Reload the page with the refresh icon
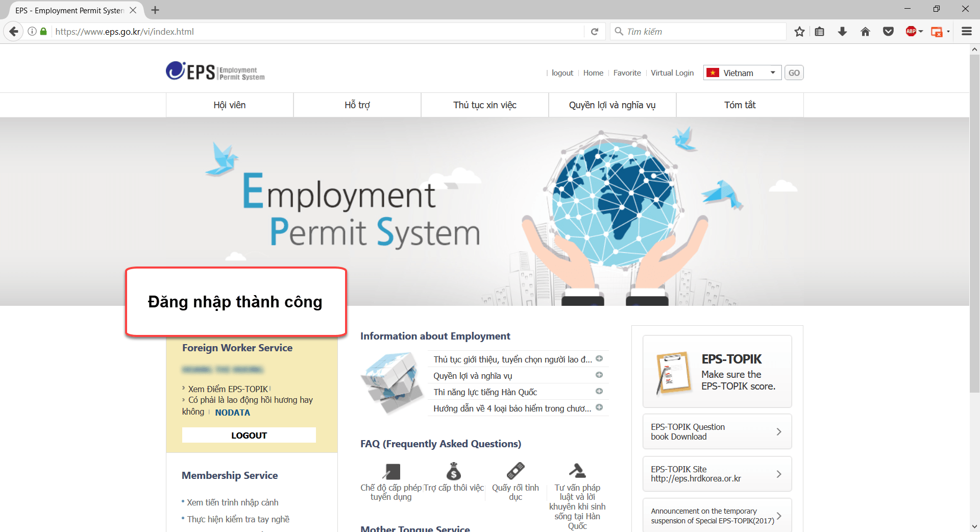The image size is (980, 532). coord(595,32)
